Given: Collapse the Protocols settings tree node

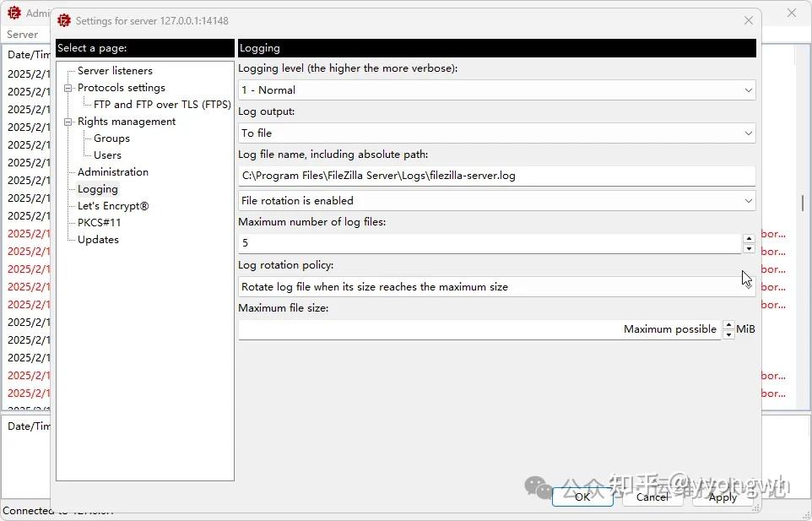Looking at the screenshot, I should (x=68, y=87).
